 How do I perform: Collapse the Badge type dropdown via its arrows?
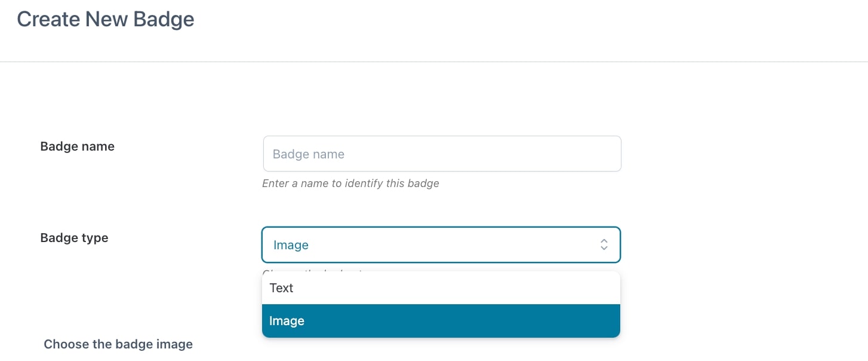tap(604, 244)
